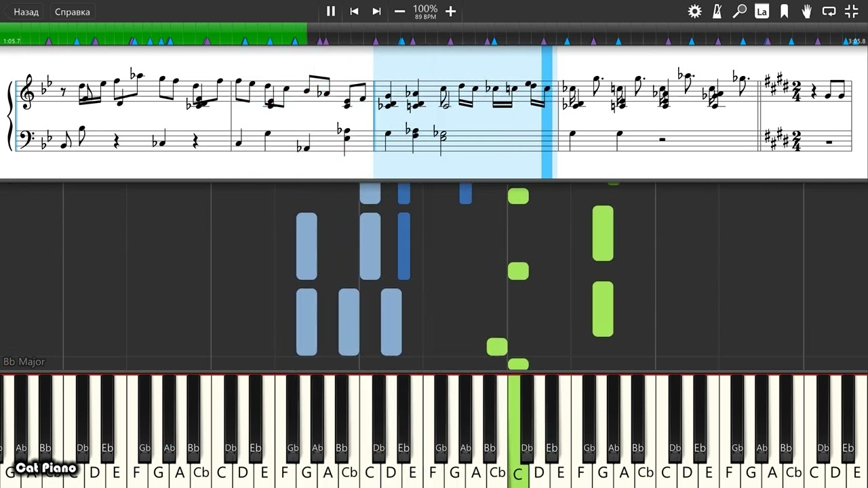Toggle the loop repeat control

pyautogui.click(x=829, y=12)
